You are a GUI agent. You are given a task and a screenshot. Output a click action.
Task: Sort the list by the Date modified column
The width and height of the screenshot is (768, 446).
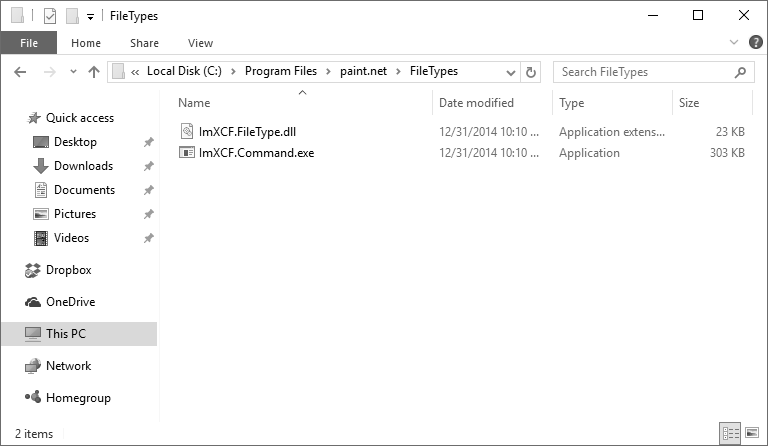tap(476, 103)
